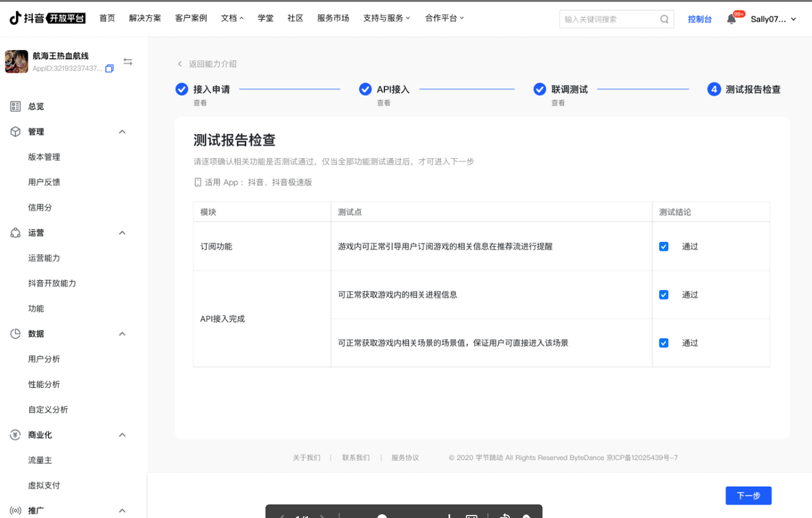Image resolution: width=812 pixels, height=518 pixels.
Task: Collapse the 运营 section chevron
Action: 122,233
